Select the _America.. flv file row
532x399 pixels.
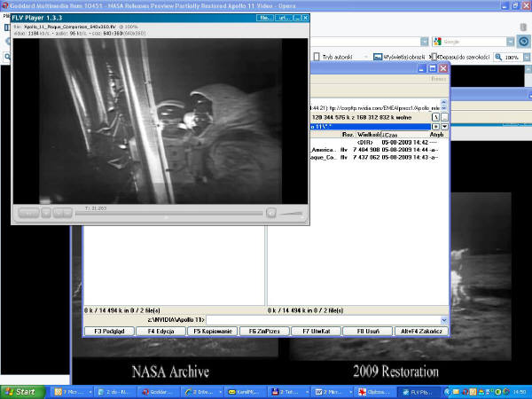tap(375, 150)
